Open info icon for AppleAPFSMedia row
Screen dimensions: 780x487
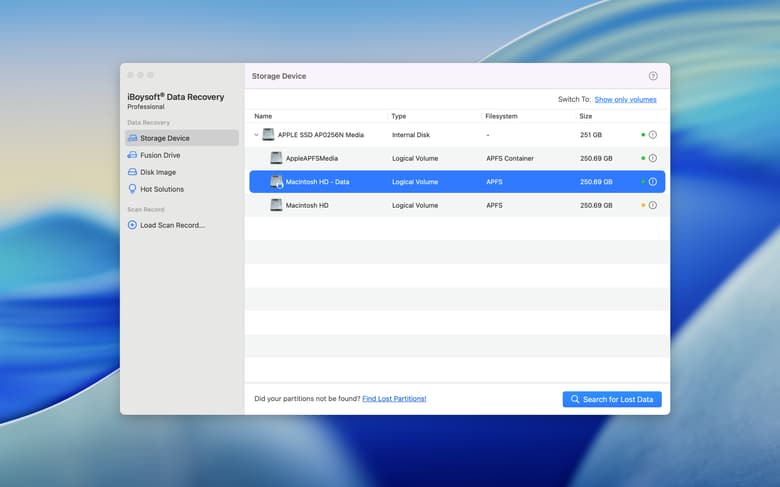pos(653,158)
